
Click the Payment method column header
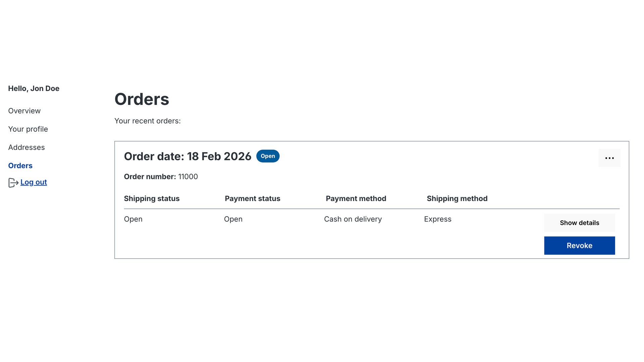point(356,198)
